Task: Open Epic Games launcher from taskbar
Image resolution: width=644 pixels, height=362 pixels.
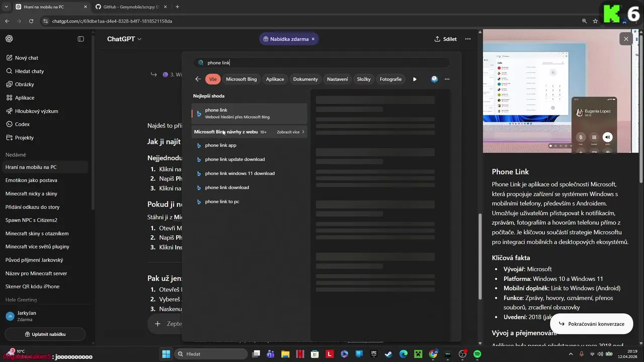Action: (374, 354)
